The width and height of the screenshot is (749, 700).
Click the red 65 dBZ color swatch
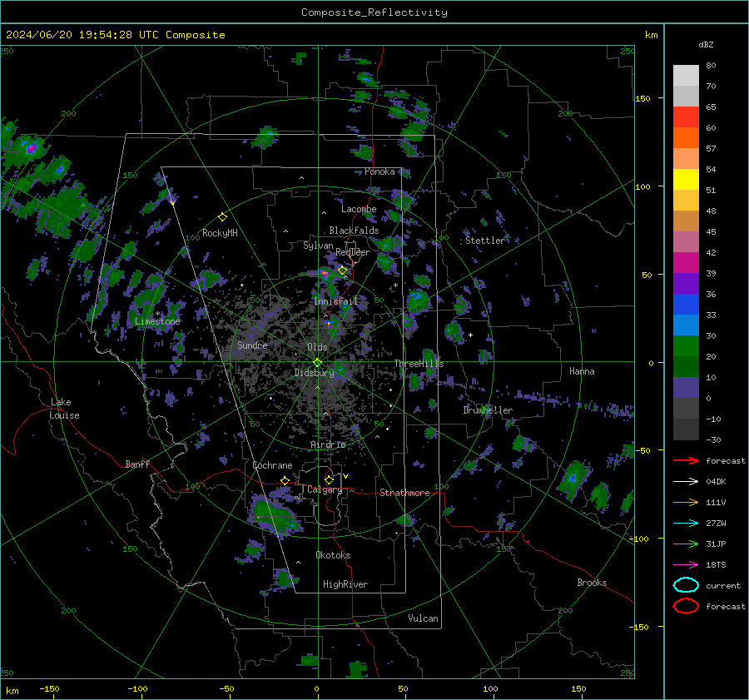686,117
